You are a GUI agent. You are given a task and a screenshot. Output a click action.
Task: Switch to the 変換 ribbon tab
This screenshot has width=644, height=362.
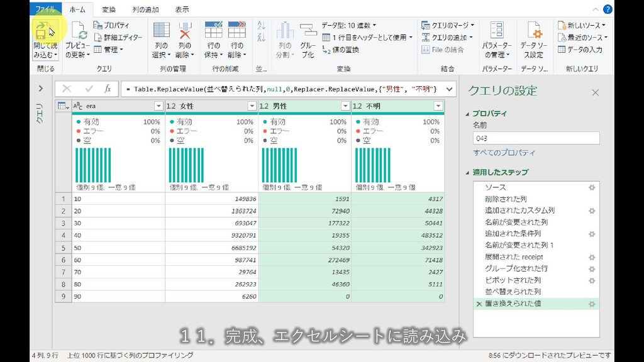coord(109,9)
